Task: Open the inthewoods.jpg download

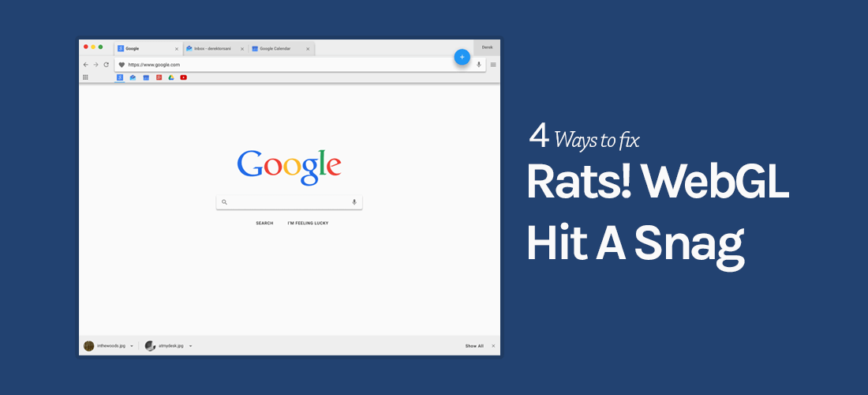Action: click(x=105, y=346)
